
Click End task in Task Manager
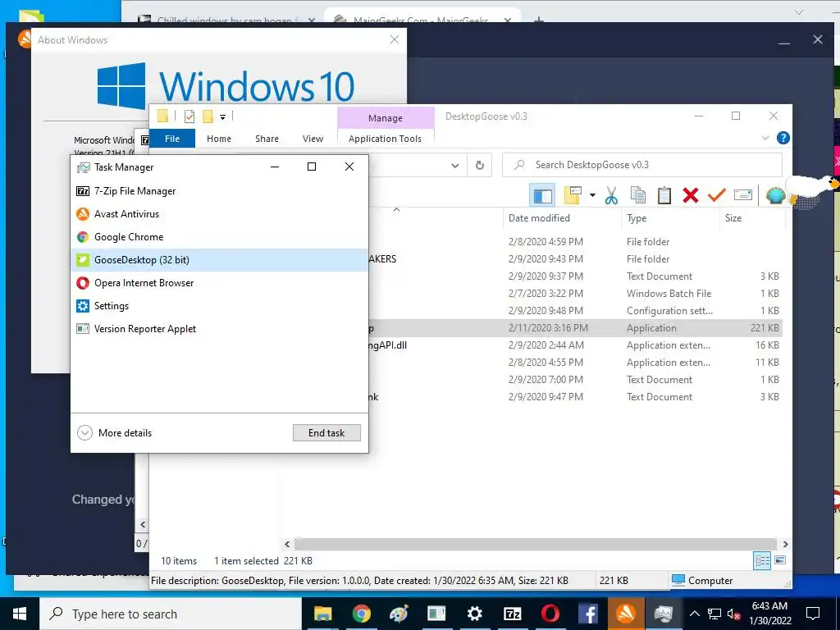coord(326,433)
